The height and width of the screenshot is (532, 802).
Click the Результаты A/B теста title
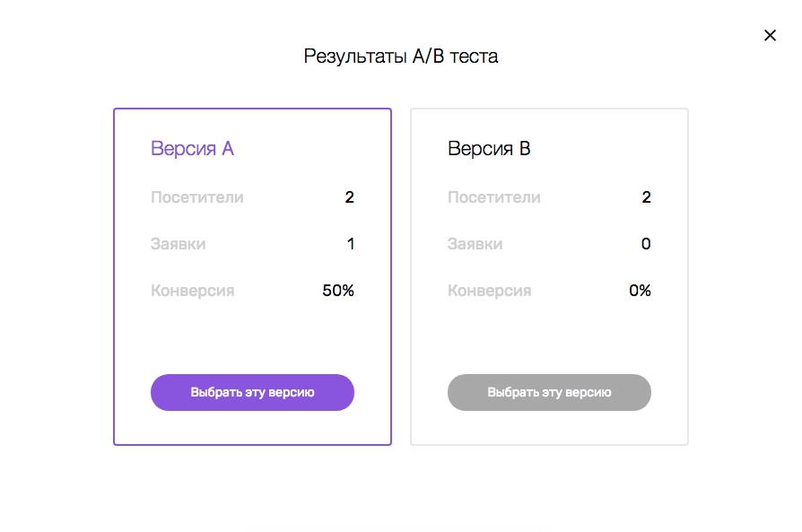pyautogui.click(x=400, y=57)
